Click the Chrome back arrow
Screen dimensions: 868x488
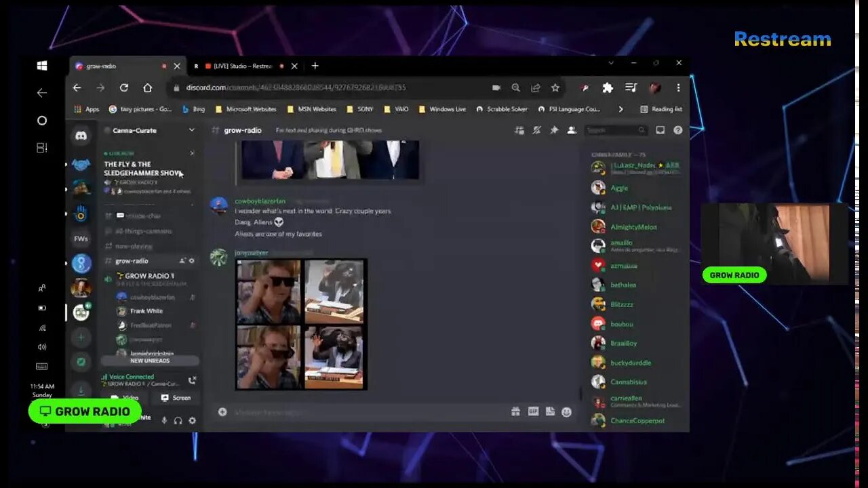point(77,87)
